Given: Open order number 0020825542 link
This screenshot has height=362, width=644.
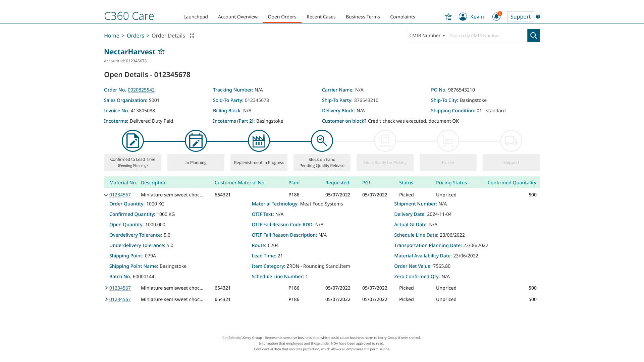Looking at the screenshot, I should (x=141, y=90).
